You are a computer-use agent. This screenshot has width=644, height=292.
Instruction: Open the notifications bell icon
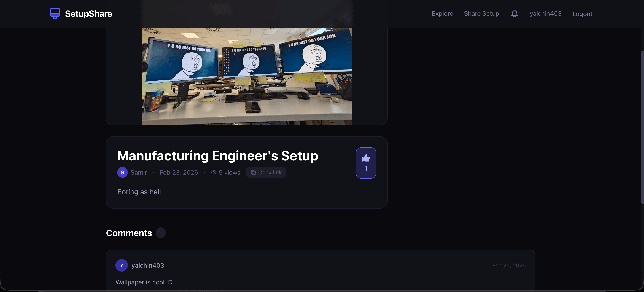click(515, 13)
